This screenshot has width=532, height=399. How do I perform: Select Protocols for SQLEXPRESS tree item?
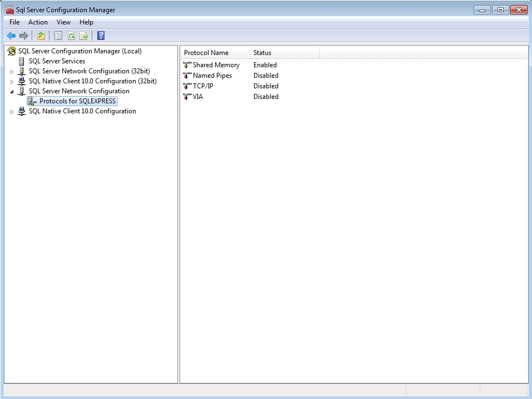[x=77, y=101]
